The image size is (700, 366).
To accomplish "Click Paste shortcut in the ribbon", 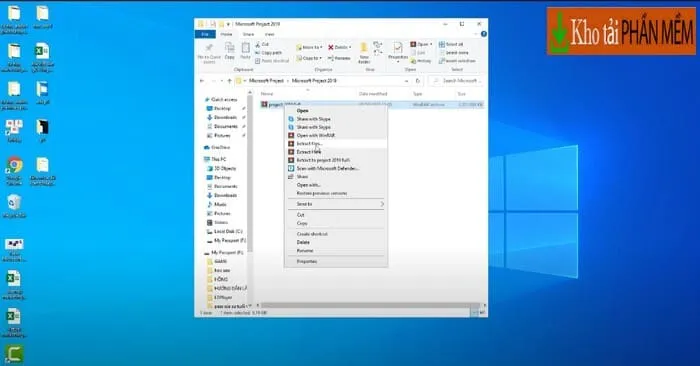I will (x=272, y=61).
